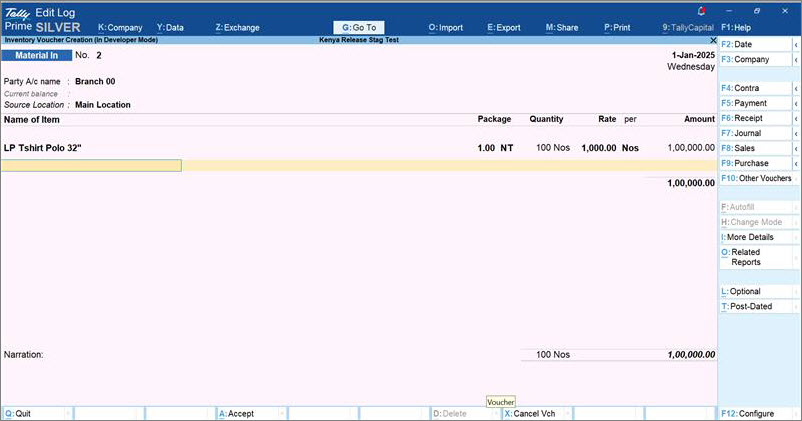The image size is (802, 421).
Task: Open the Z: Exchange menu
Action: tap(237, 28)
